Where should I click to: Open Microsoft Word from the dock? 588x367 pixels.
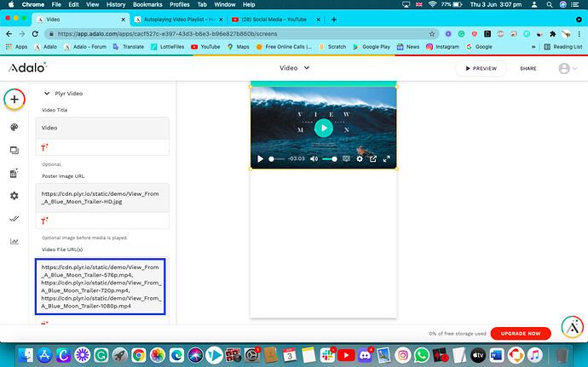(498, 355)
